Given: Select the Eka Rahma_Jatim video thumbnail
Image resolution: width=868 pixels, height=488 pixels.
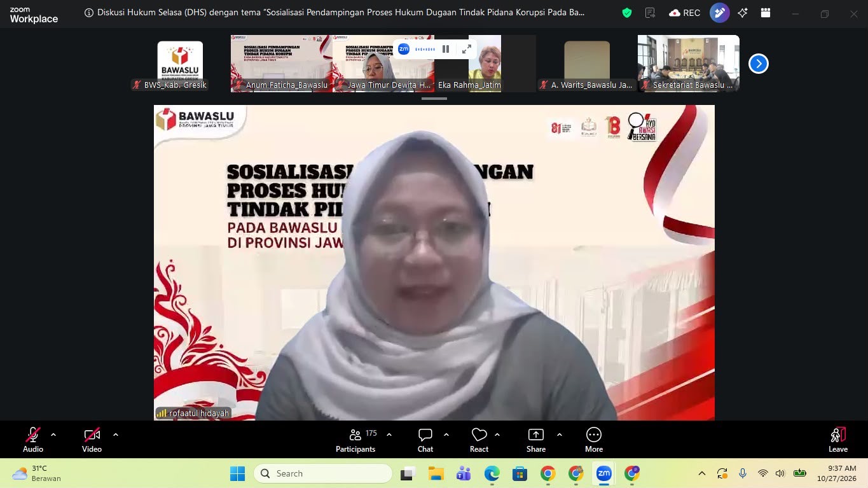Looking at the screenshot, I should pos(485,64).
